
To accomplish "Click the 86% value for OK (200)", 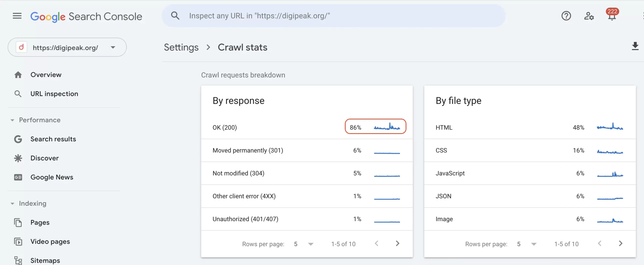I will tap(355, 127).
